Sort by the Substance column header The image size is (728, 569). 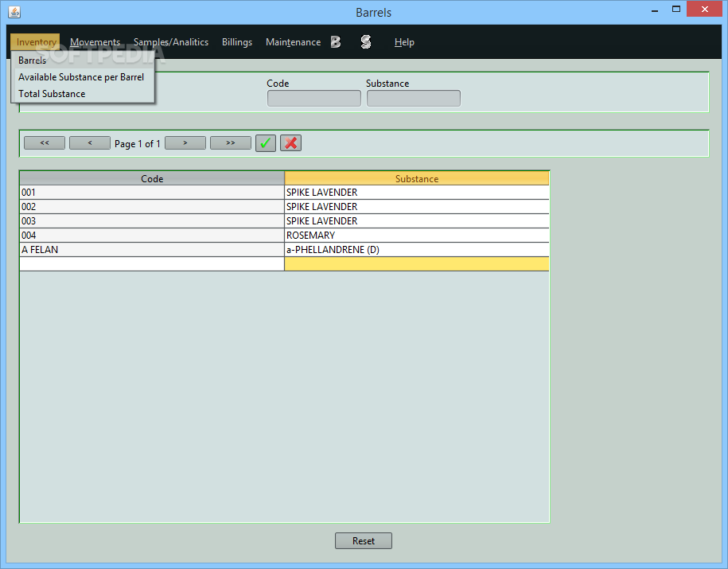[416, 178]
